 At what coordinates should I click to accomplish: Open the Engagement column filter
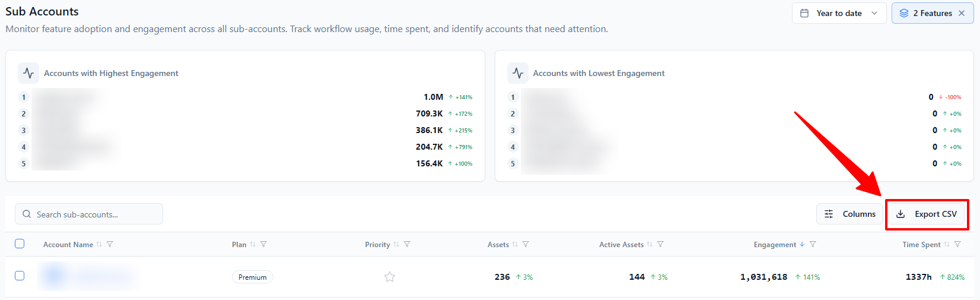point(813,244)
